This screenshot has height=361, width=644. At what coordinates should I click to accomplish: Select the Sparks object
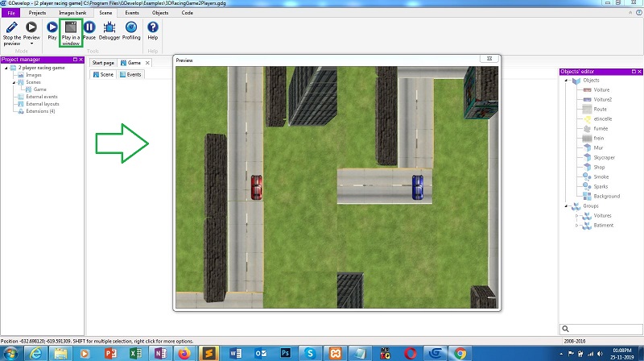click(601, 187)
